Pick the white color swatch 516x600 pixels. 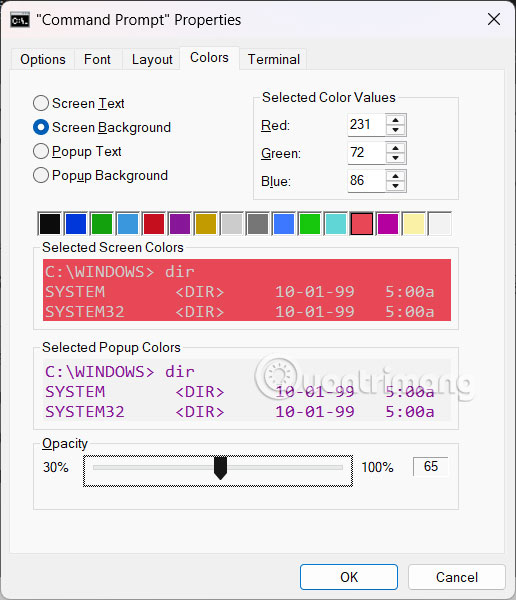pyautogui.click(x=440, y=224)
